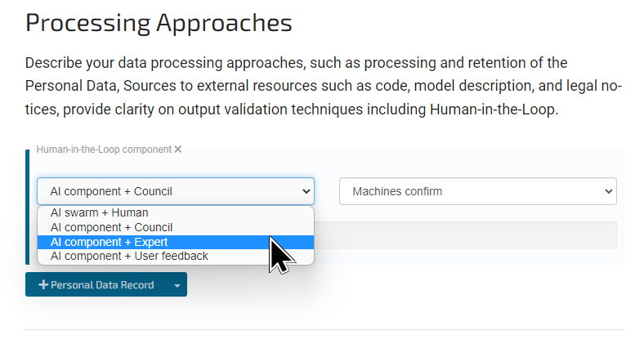Image resolution: width=644 pixels, height=344 pixels.
Task: Open the "Machines confirm" dropdown
Action: tap(477, 191)
